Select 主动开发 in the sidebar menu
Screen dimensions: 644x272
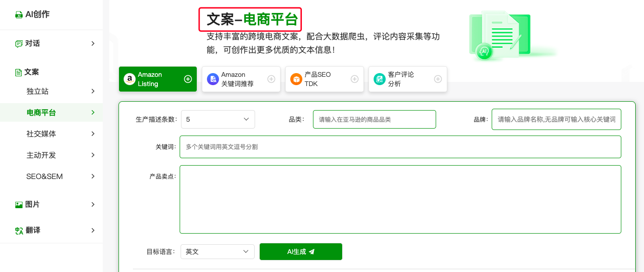tap(41, 155)
